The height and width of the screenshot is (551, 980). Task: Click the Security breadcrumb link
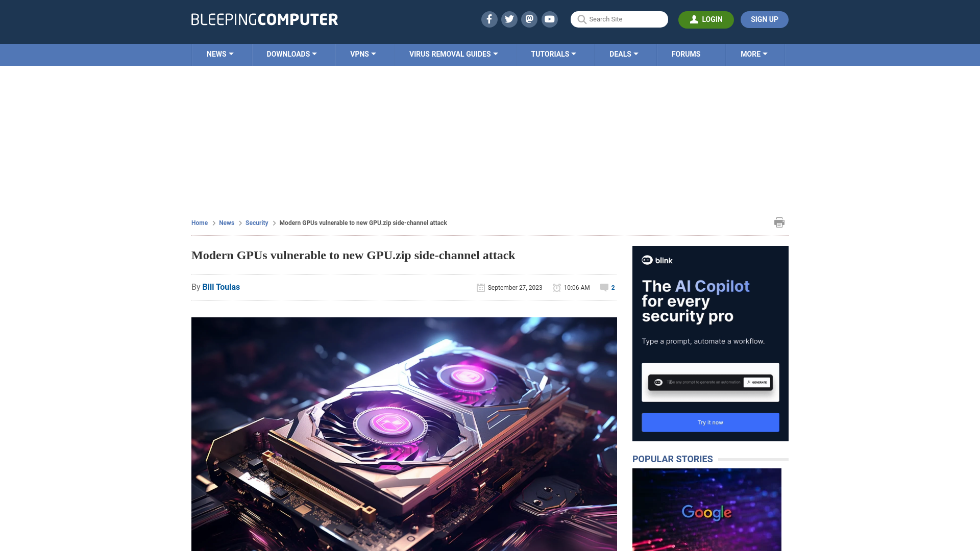click(x=256, y=222)
